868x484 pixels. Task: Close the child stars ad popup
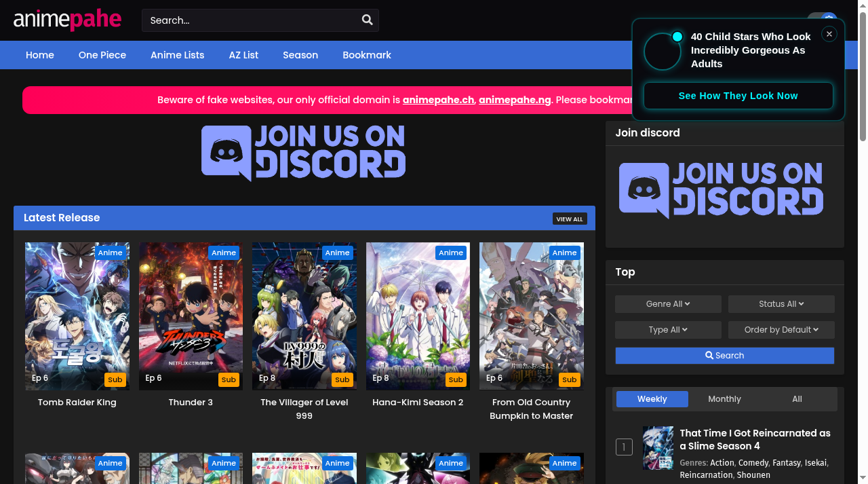pos(829,34)
